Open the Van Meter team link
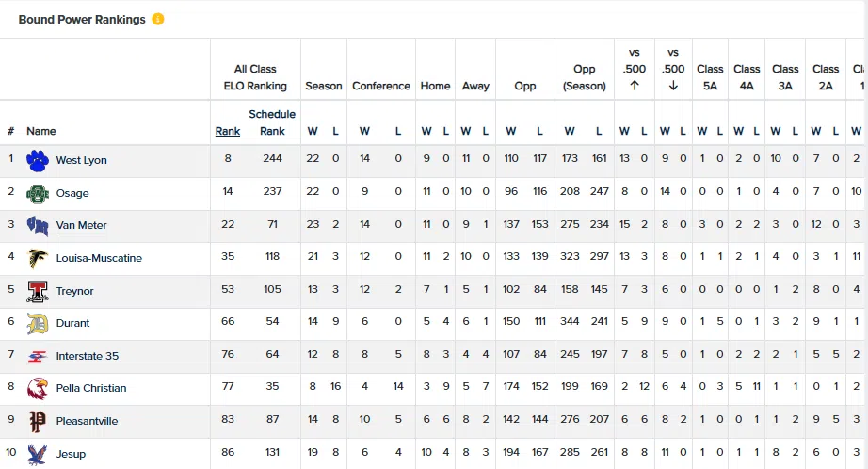Viewport: 868px width, 469px height. tap(81, 225)
